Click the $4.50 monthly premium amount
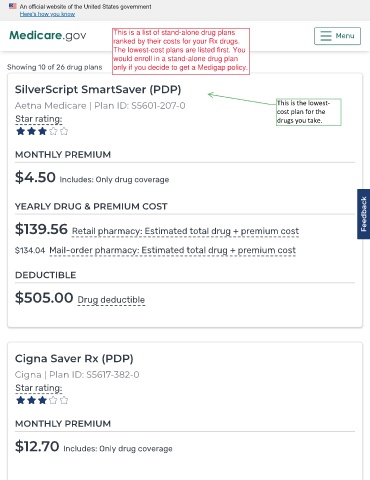This screenshot has height=480, width=370. pyautogui.click(x=35, y=177)
